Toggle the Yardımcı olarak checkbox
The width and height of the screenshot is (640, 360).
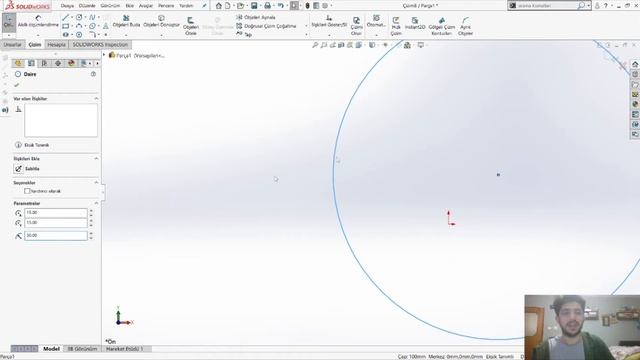point(27,191)
